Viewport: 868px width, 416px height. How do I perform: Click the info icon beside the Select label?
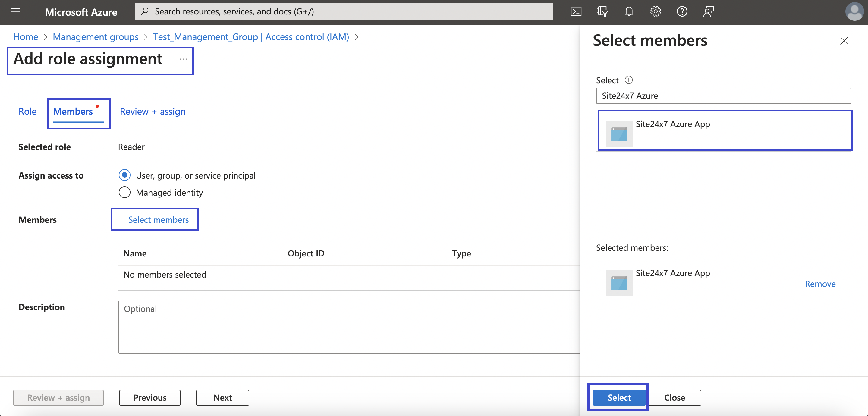[x=629, y=80]
